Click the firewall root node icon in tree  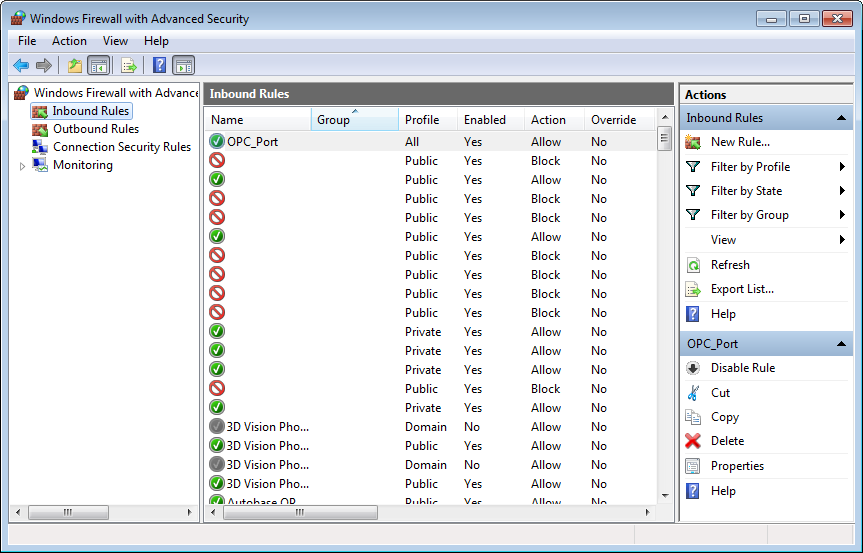coord(21,92)
